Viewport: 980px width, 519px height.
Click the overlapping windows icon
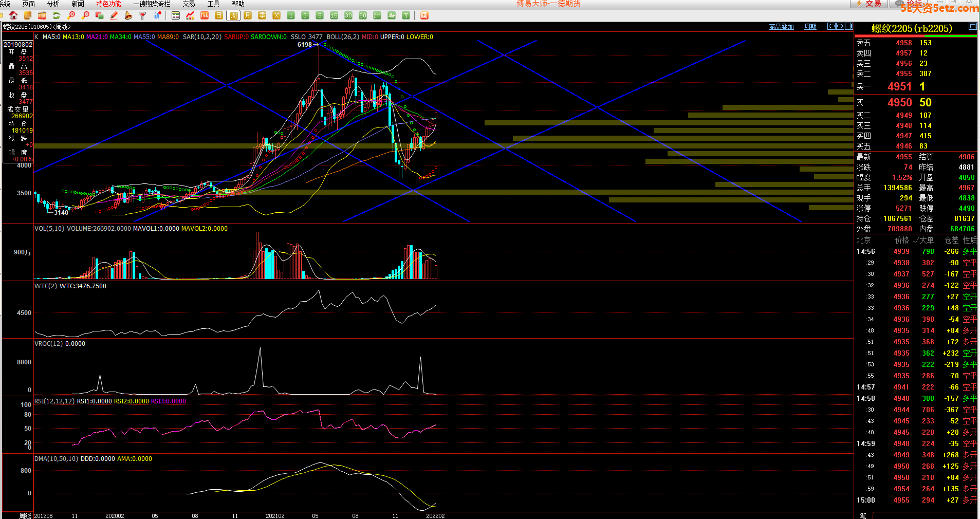point(100,15)
